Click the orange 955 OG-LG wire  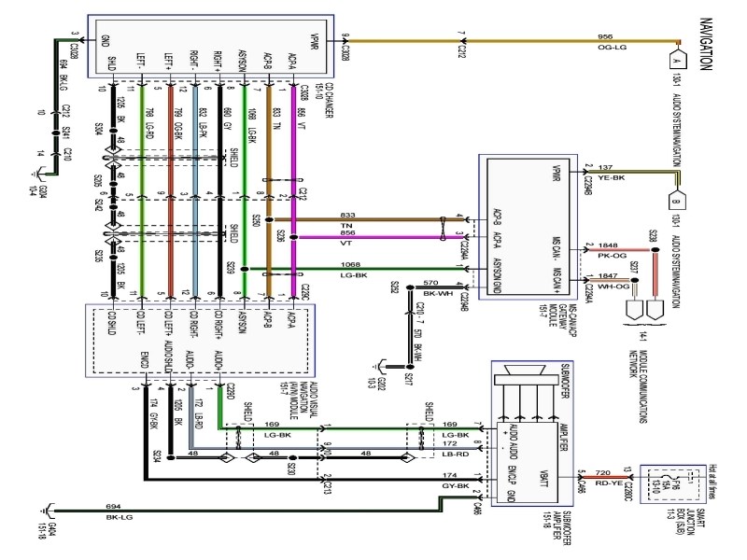tap(513, 41)
